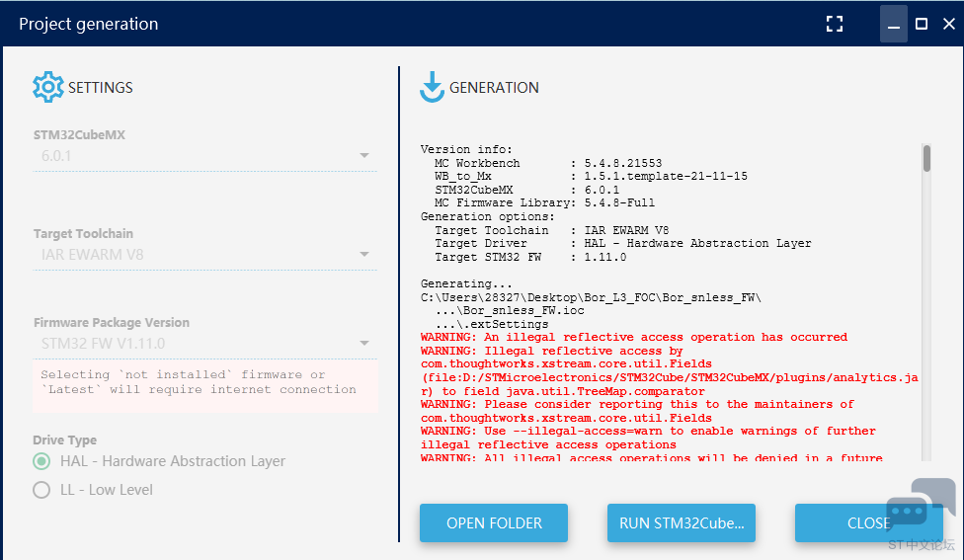Click the blue CLOSE button
This screenshot has width=964, height=560.
click(x=868, y=523)
